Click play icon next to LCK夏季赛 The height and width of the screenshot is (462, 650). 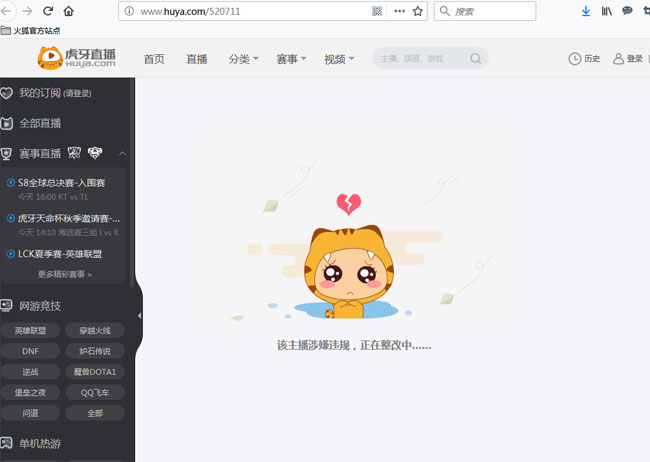(11, 253)
